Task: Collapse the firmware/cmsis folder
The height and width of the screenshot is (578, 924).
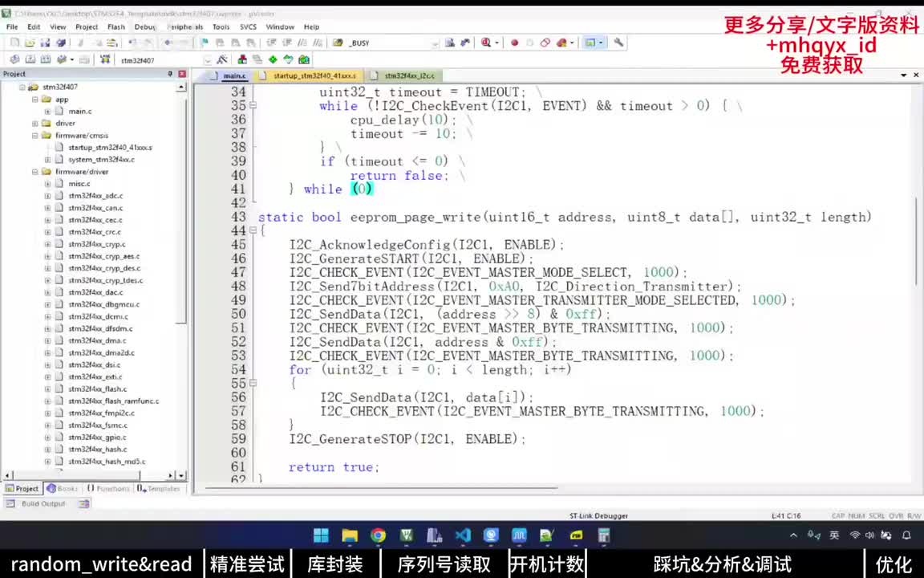Action: 35,135
